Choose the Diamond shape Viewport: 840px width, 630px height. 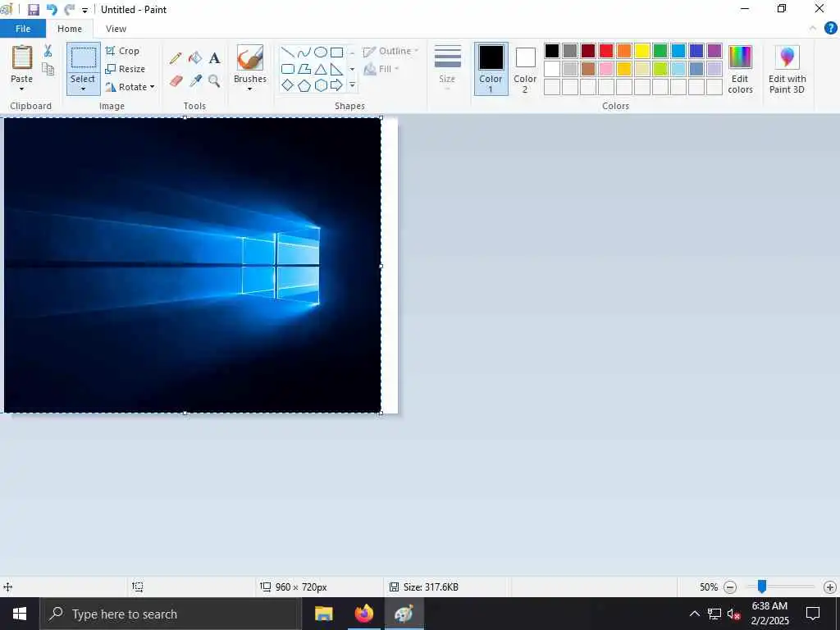[288, 85]
